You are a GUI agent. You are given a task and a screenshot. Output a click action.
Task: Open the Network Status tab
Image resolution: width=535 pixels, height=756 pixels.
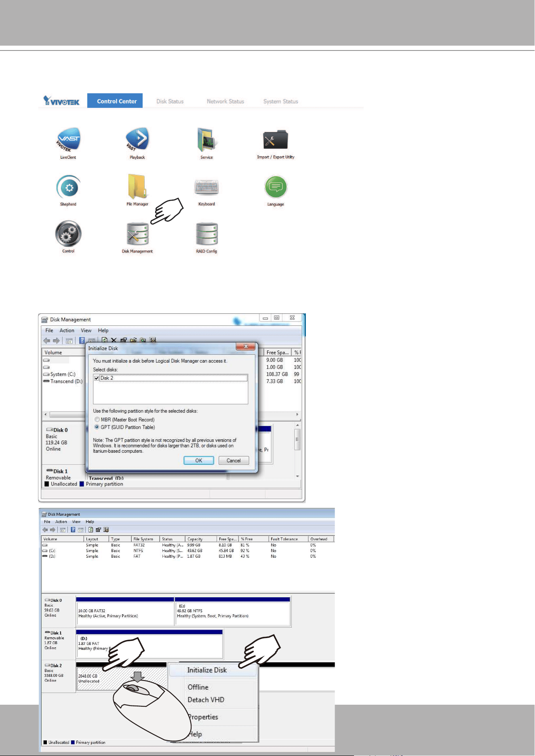pos(225,101)
